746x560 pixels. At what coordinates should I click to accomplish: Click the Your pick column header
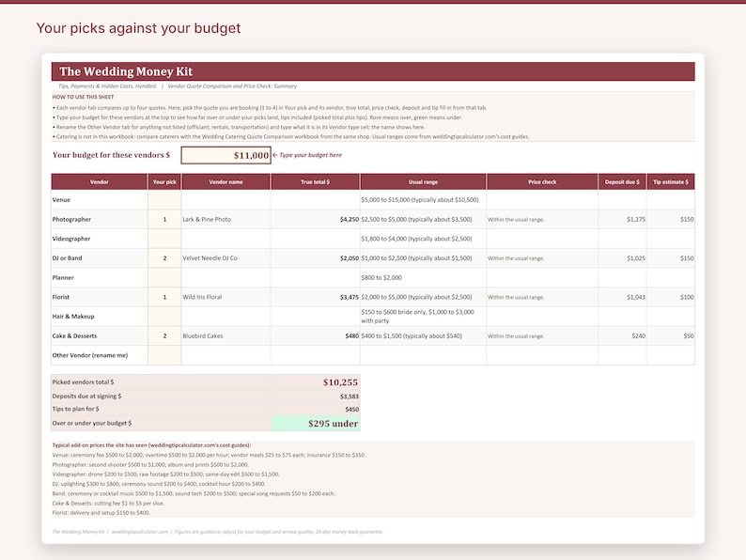coord(164,181)
